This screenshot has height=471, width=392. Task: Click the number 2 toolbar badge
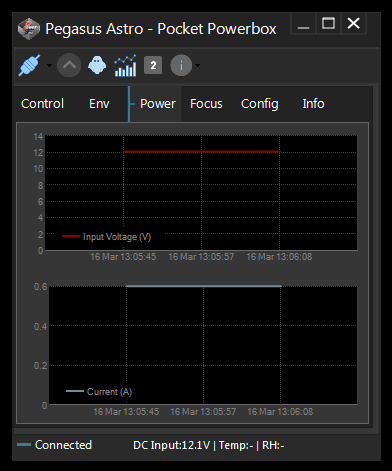(153, 65)
